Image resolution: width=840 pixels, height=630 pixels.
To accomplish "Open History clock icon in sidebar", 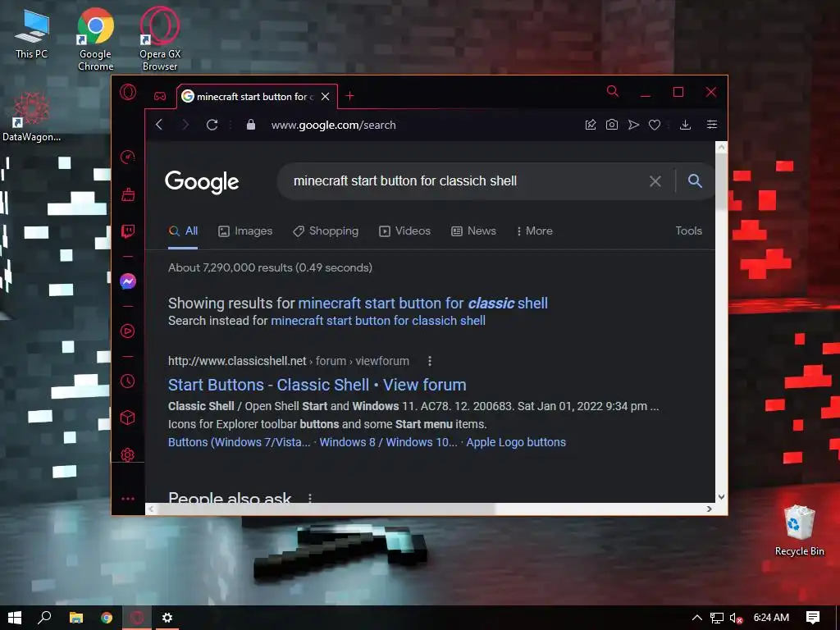I will point(127,381).
